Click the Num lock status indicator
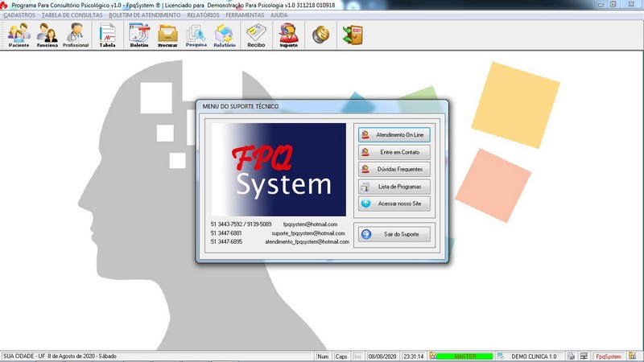 (324, 356)
